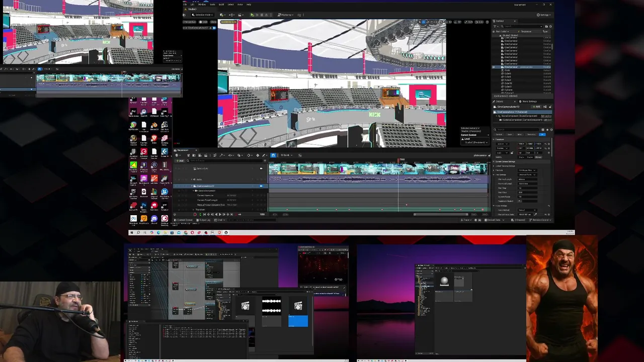This screenshot has width=644, height=362.
Task: Click the Lit view mode button
Action: coord(203,22)
